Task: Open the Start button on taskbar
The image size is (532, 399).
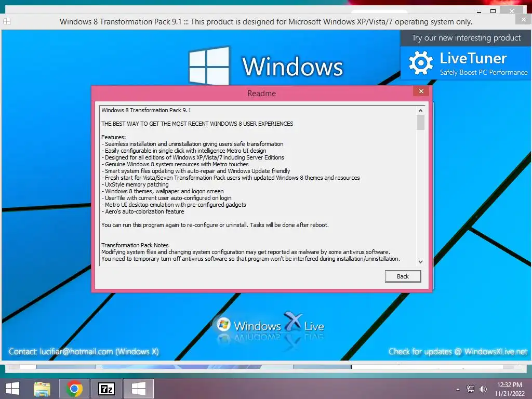Action: coord(12,389)
